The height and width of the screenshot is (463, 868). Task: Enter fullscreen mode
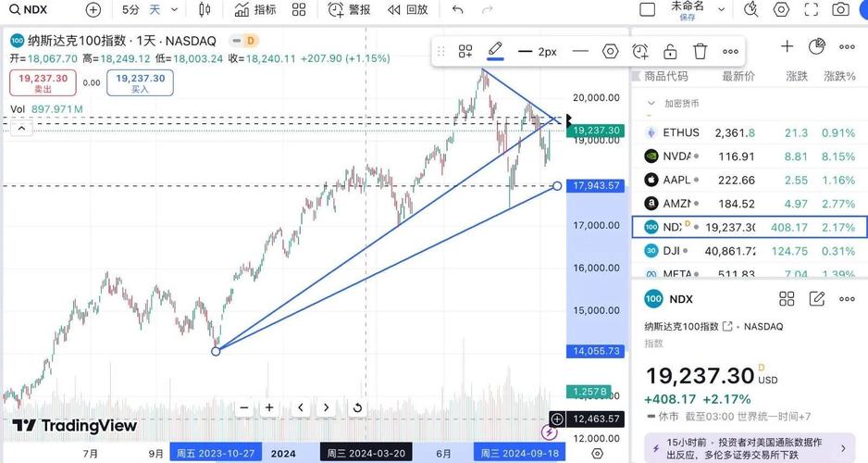point(811,9)
